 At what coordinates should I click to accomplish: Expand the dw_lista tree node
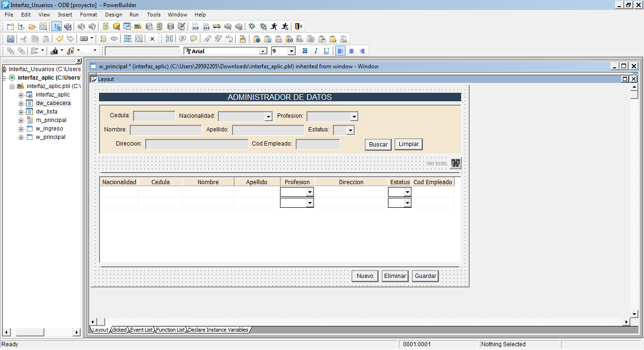(21, 112)
